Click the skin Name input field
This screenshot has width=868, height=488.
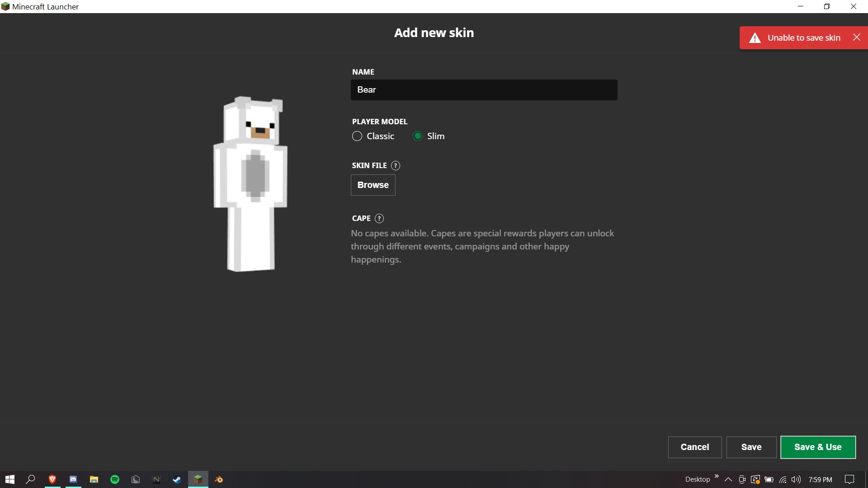484,90
